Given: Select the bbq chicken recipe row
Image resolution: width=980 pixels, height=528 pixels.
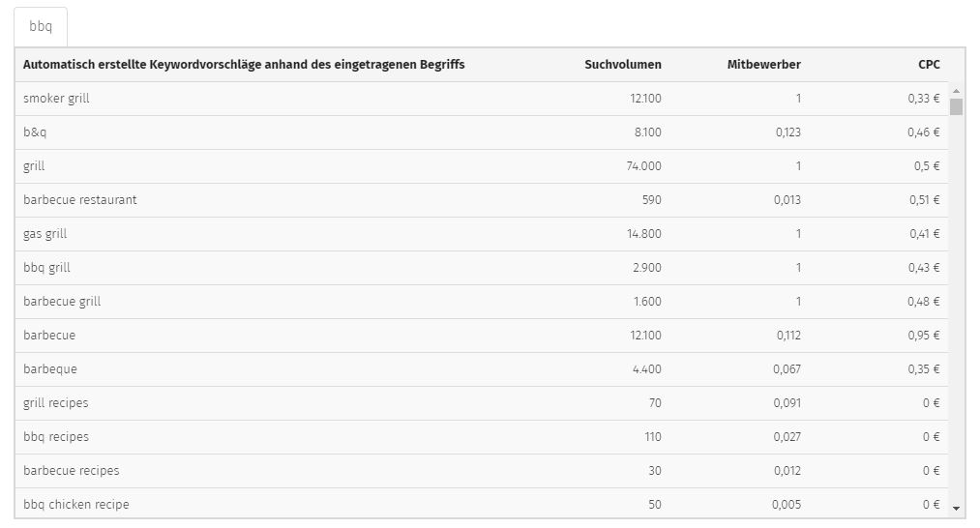Looking at the screenshot, I should click(x=481, y=503).
